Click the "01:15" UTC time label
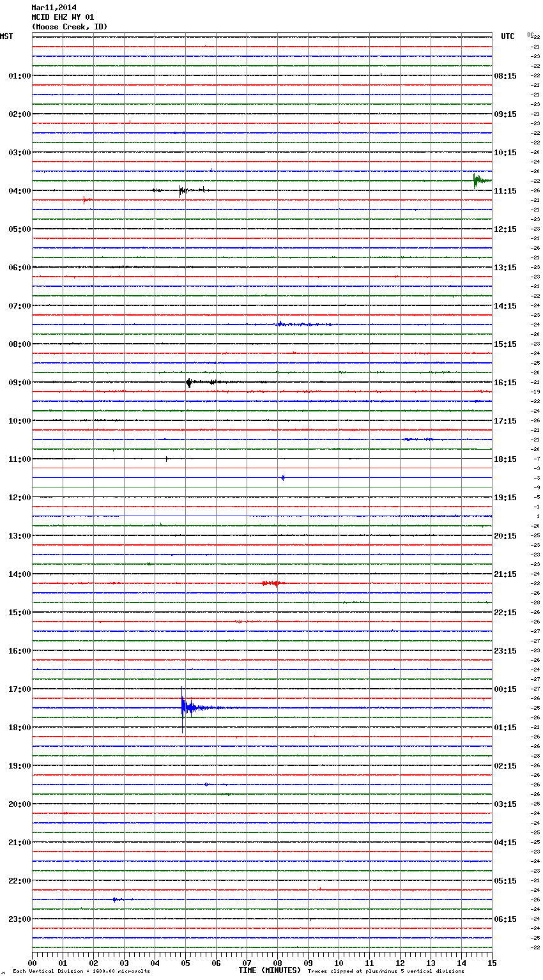Viewport: 543px width, 980px height. tap(505, 728)
